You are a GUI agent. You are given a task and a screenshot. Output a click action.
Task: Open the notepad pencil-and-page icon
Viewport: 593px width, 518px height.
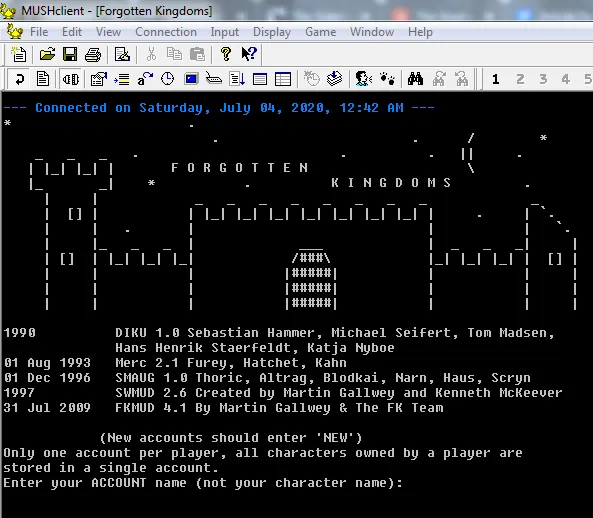(x=122, y=54)
